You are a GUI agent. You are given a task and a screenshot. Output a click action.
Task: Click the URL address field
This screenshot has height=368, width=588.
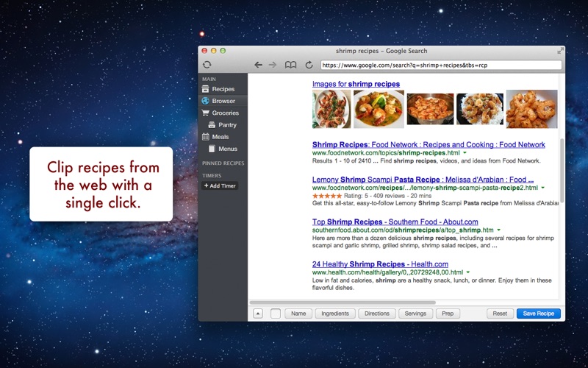click(x=441, y=65)
